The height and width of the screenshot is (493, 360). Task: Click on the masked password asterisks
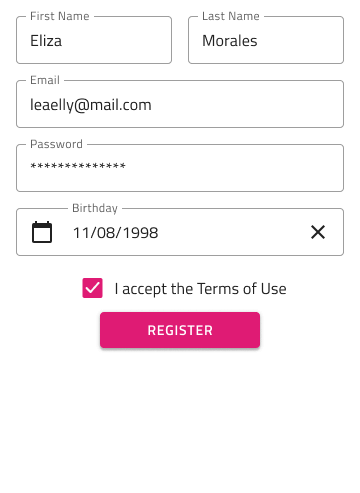(x=78, y=166)
